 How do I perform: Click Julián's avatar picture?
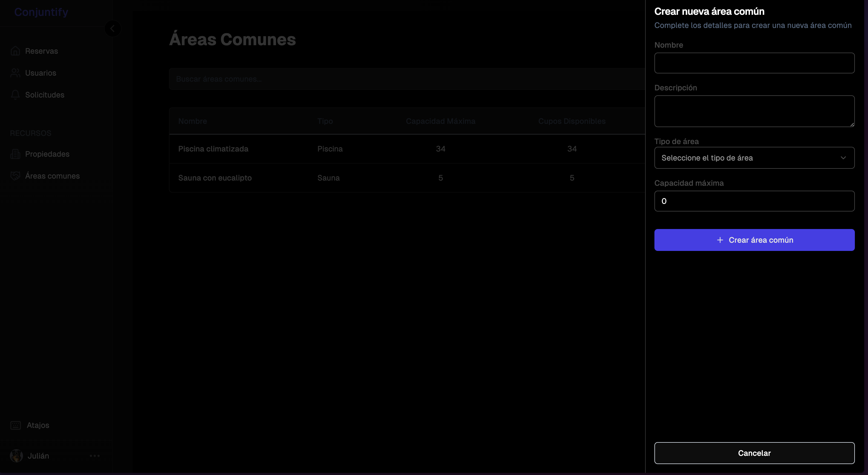16,456
